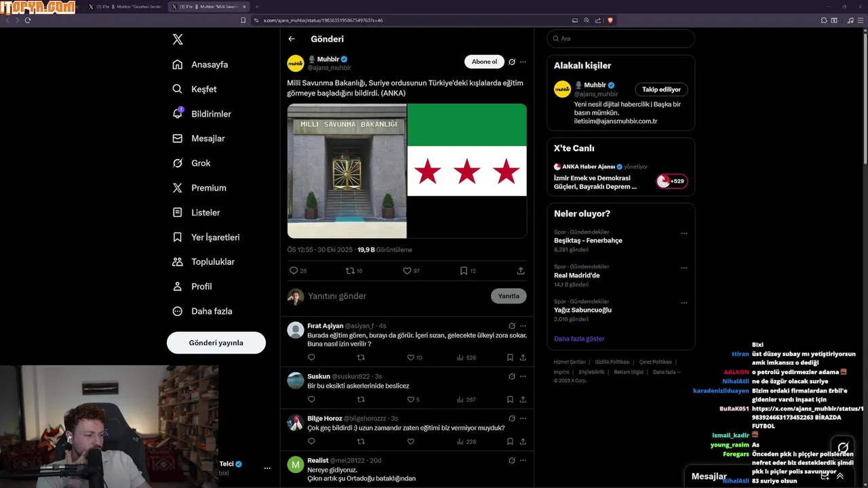This screenshot has width=868, height=488.
Task: Open Listeler page
Action: coord(196,212)
